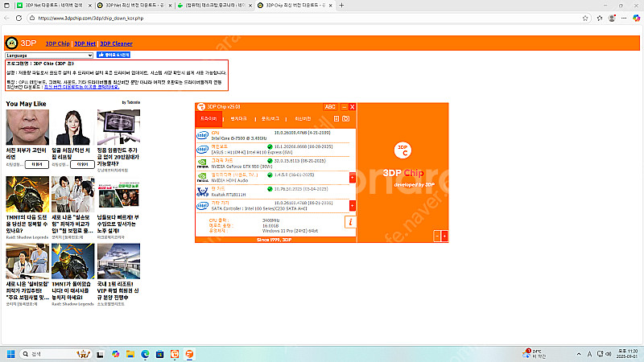Screen dimensions: 644x362
Task: Click the minus button on orange side panel
Action: coord(437,236)
